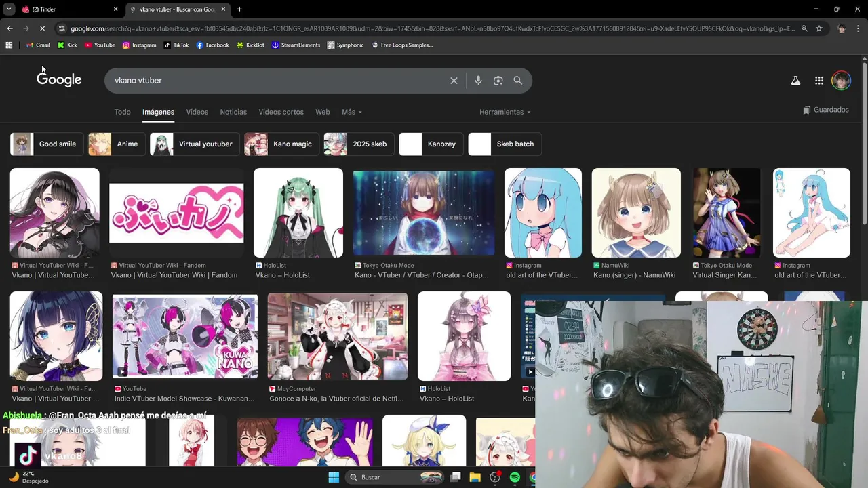This screenshot has height=488, width=868.
Task: Click the Google logo
Action: pyautogui.click(x=59, y=80)
